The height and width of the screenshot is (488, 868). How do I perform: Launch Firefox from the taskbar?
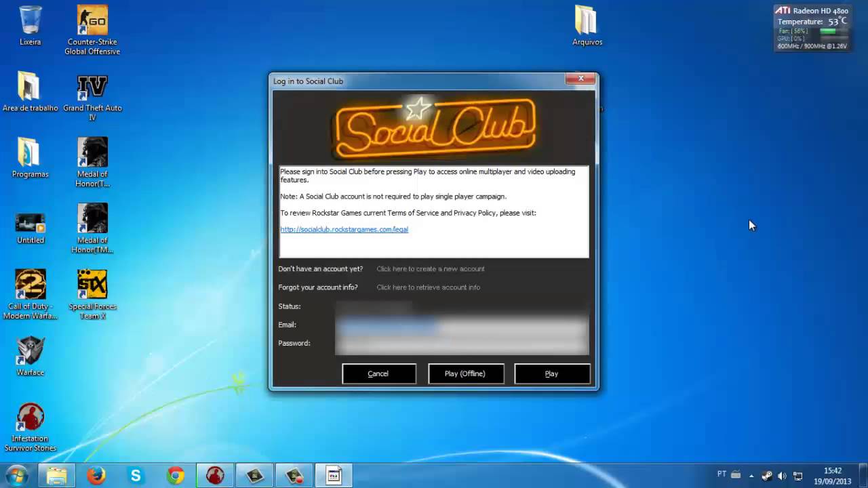[x=96, y=476]
